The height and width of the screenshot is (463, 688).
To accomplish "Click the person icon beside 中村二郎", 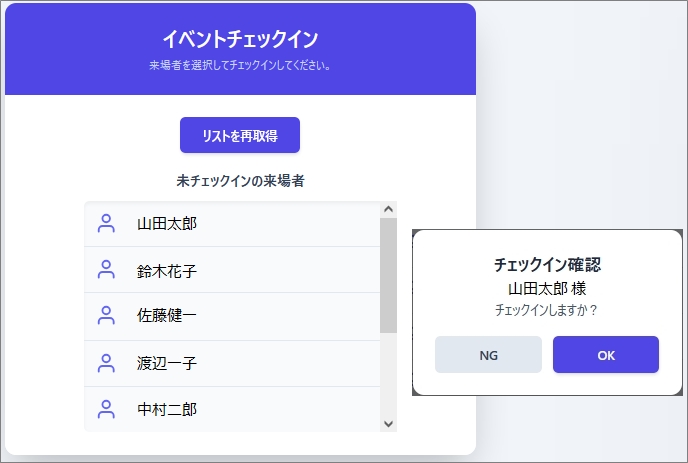I will [106, 409].
